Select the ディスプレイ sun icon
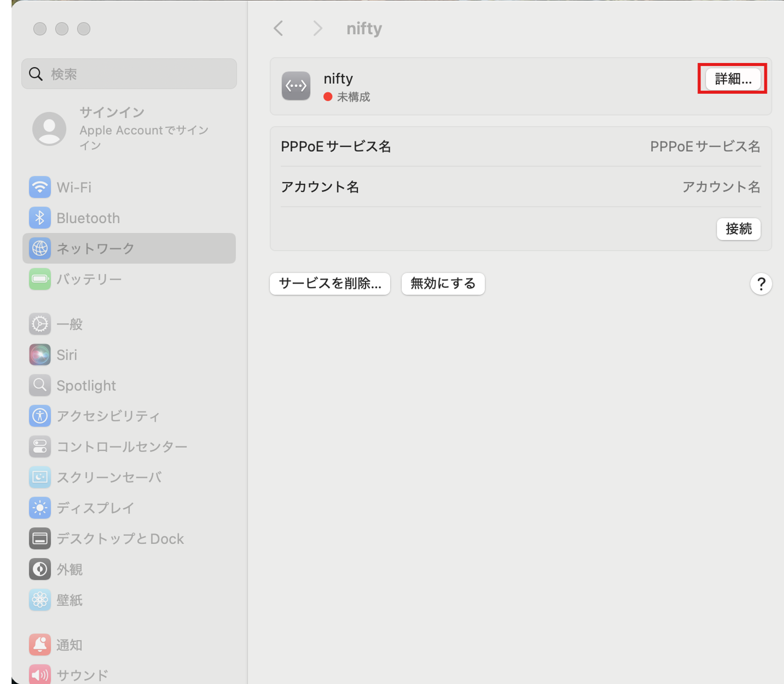 click(40, 508)
